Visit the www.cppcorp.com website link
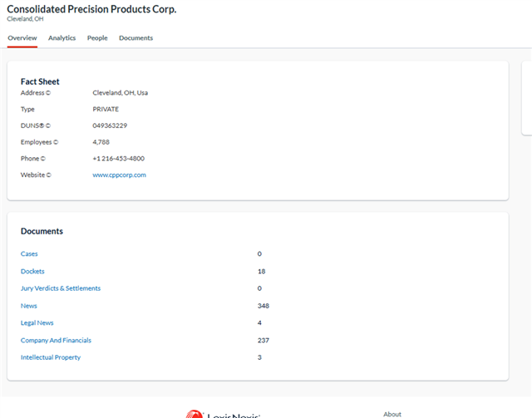Screen dimensions: 532x418 [x=119, y=175]
